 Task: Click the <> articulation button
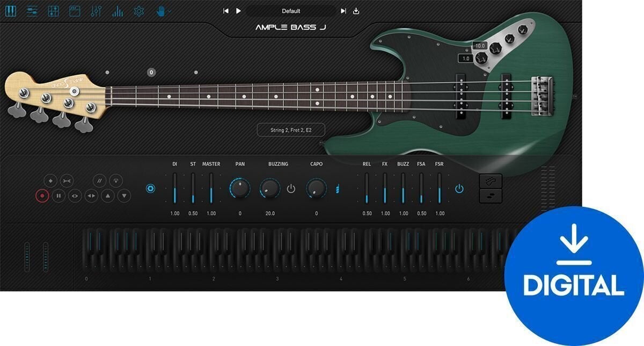click(x=75, y=196)
